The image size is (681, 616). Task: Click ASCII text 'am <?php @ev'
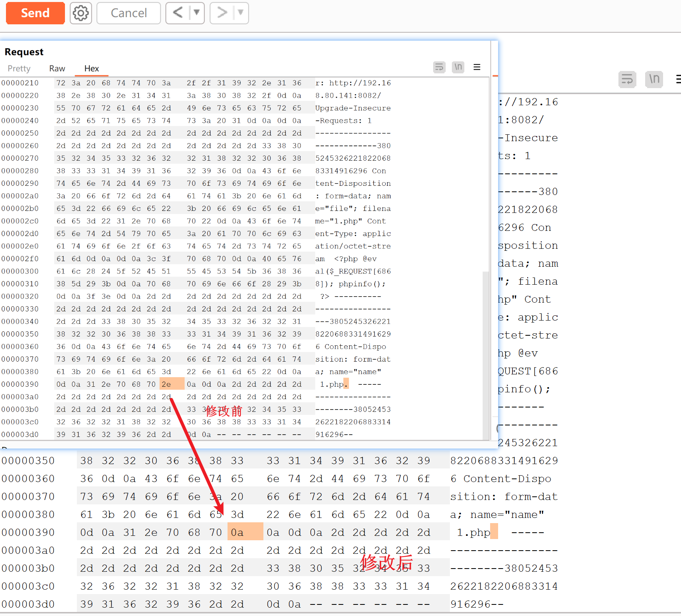(346, 259)
